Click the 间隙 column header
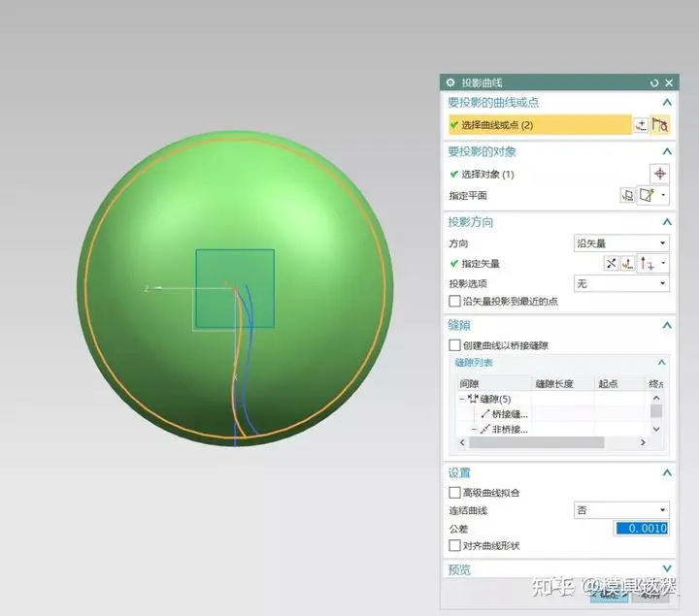Viewport: 699px width, 616px height. (493, 384)
